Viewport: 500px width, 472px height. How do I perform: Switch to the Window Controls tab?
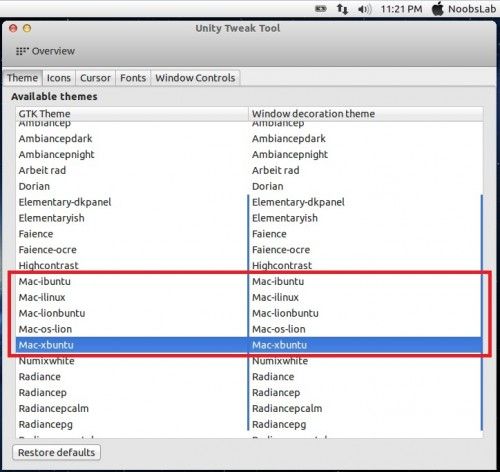tap(195, 78)
